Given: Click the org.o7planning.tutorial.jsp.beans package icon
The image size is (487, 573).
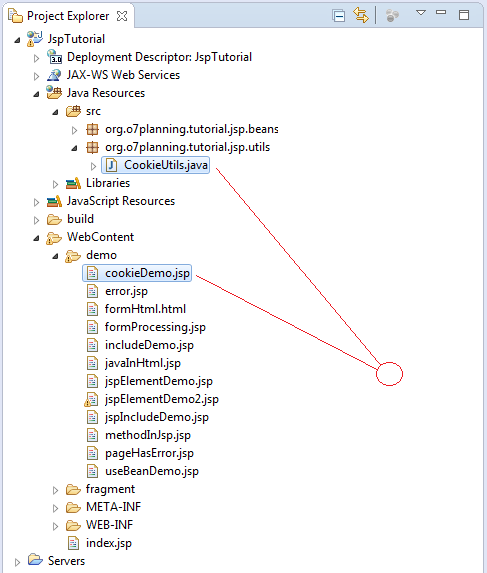Looking at the screenshot, I should (x=92, y=129).
